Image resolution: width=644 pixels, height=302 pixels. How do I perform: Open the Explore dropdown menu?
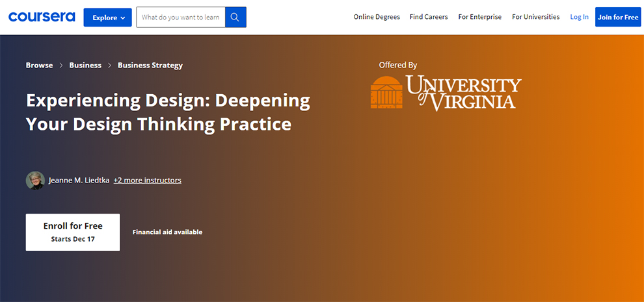click(107, 18)
